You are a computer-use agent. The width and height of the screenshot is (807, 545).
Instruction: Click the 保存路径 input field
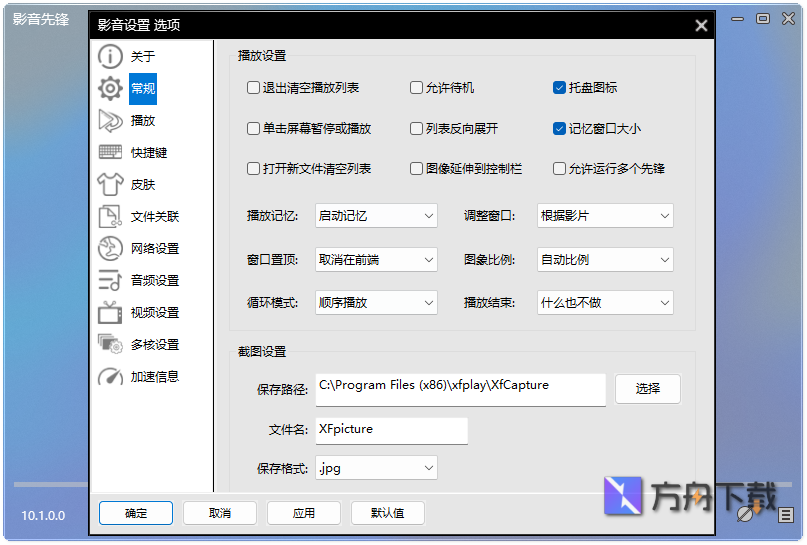(x=461, y=390)
